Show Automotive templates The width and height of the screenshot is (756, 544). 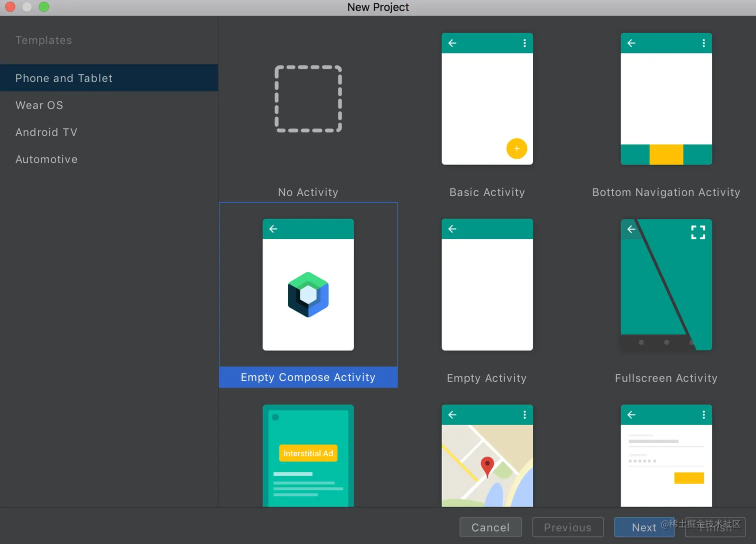coord(109,159)
